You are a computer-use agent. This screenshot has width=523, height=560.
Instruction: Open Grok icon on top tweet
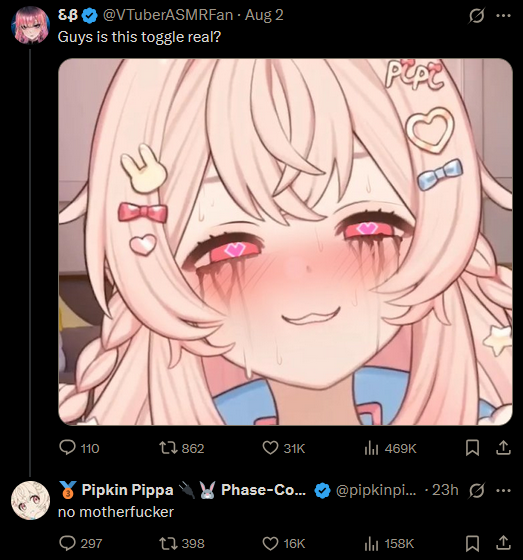click(x=477, y=15)
